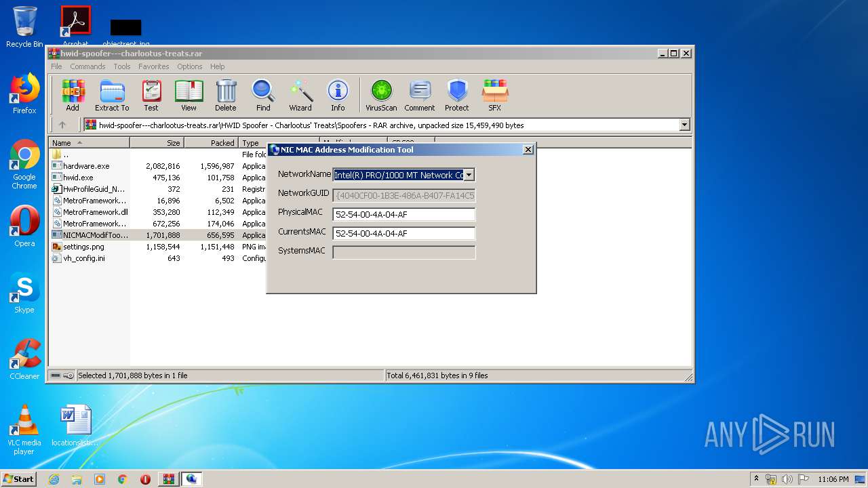Click the Extract To toolbar icon
Image resolution: width=868 pixels, height=488 pixels.
[112, 95]
